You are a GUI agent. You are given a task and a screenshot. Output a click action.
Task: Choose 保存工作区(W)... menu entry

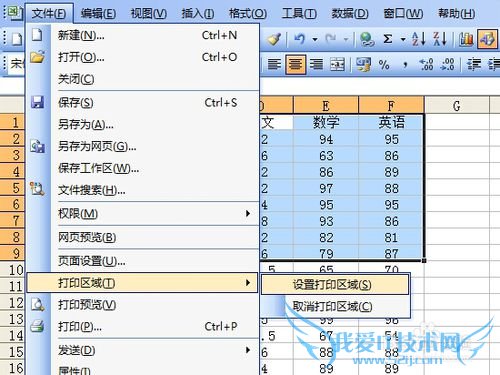(143, 168)
